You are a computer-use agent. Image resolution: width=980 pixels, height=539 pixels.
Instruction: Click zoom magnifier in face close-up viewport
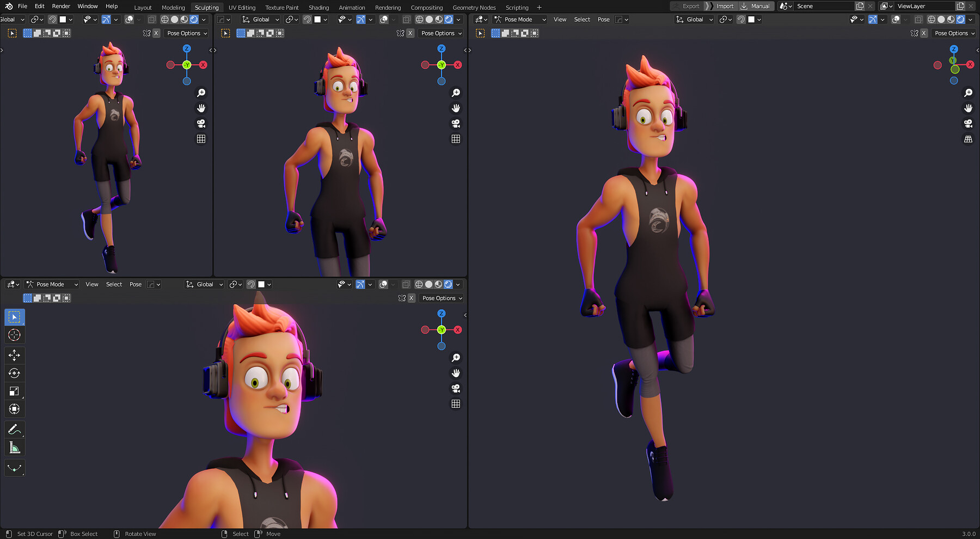[456, 358]
